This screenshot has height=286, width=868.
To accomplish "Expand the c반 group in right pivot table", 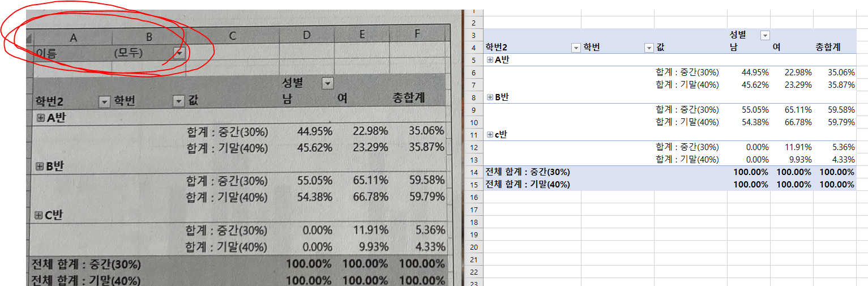I will point(490,134).
